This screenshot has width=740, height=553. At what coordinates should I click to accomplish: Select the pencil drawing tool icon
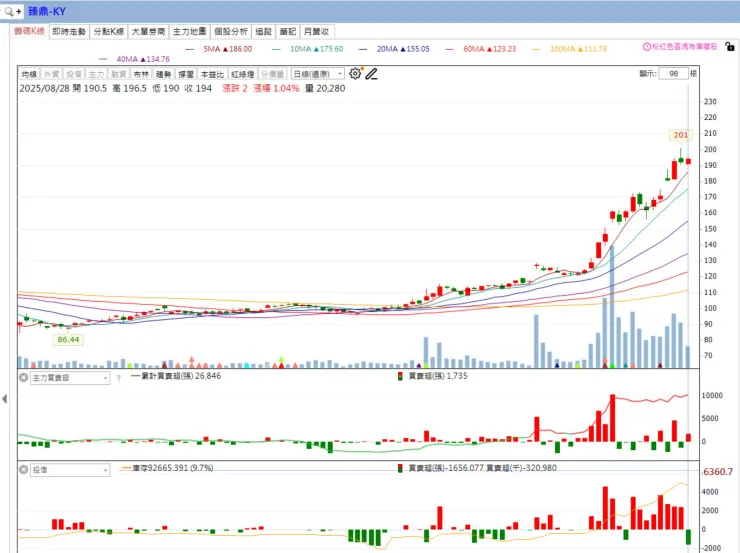click(371, 74)
